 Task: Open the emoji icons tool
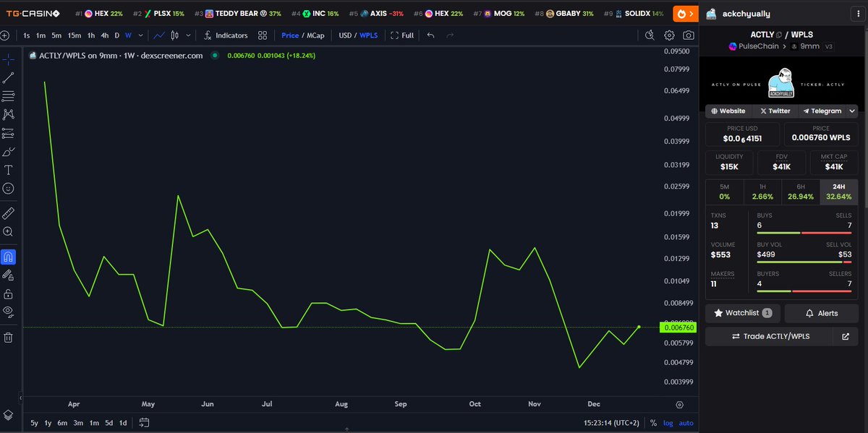click(8, 189)
